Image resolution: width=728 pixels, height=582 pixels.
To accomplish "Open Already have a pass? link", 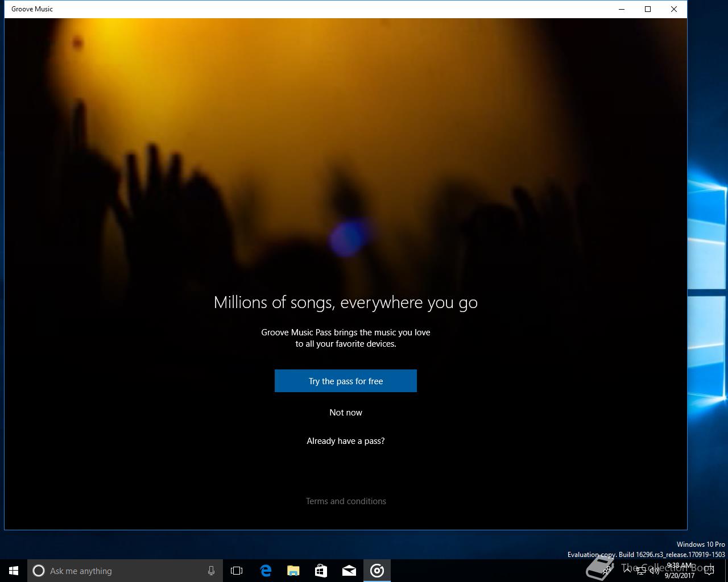I will coord(346,441).
